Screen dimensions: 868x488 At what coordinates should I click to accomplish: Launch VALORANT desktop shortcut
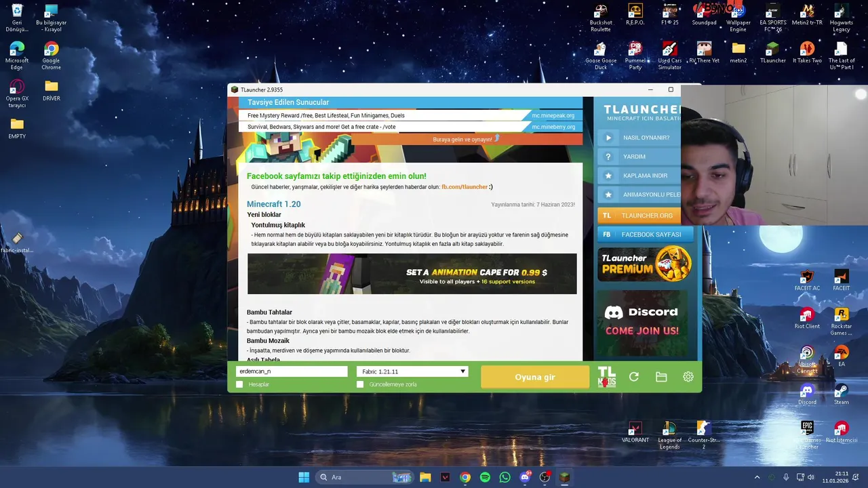click(635, 432)
